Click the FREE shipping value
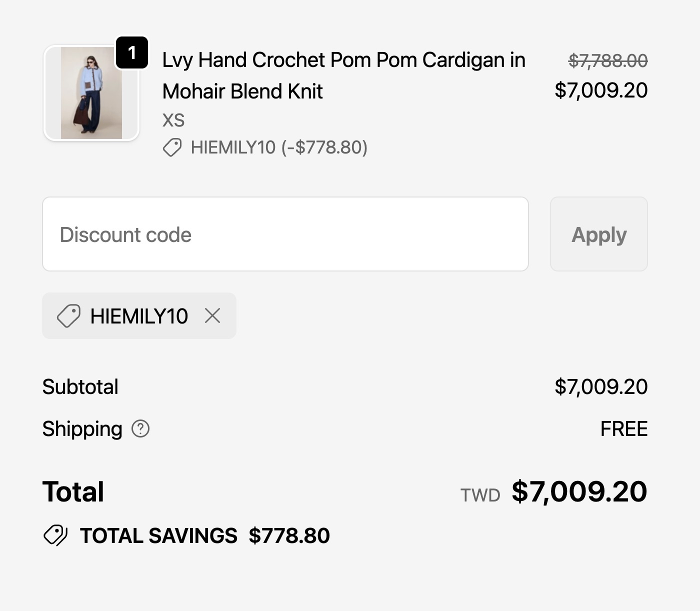The width and height of the screenshot is (700, 611). click(x=623, y=429)
